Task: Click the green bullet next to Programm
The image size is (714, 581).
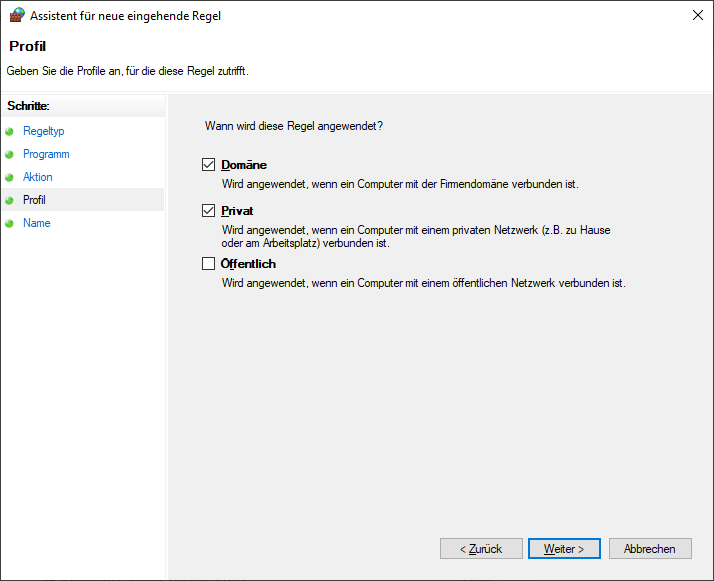Action: [10, 155]
